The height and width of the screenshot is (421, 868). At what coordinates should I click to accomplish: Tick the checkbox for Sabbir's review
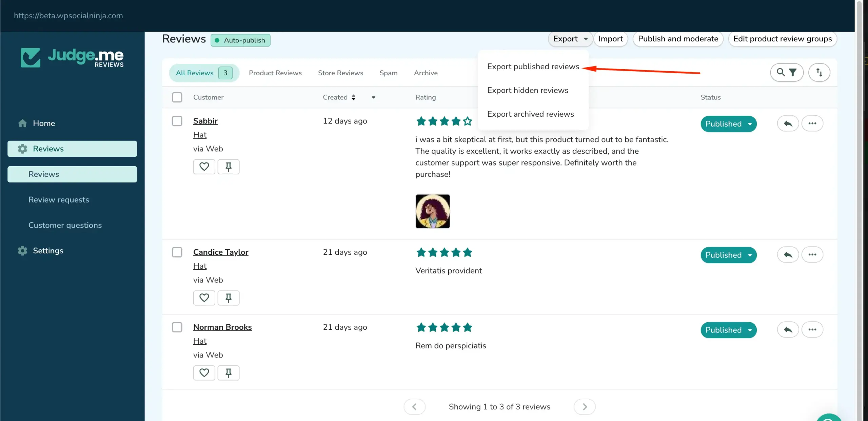point(177,121)
